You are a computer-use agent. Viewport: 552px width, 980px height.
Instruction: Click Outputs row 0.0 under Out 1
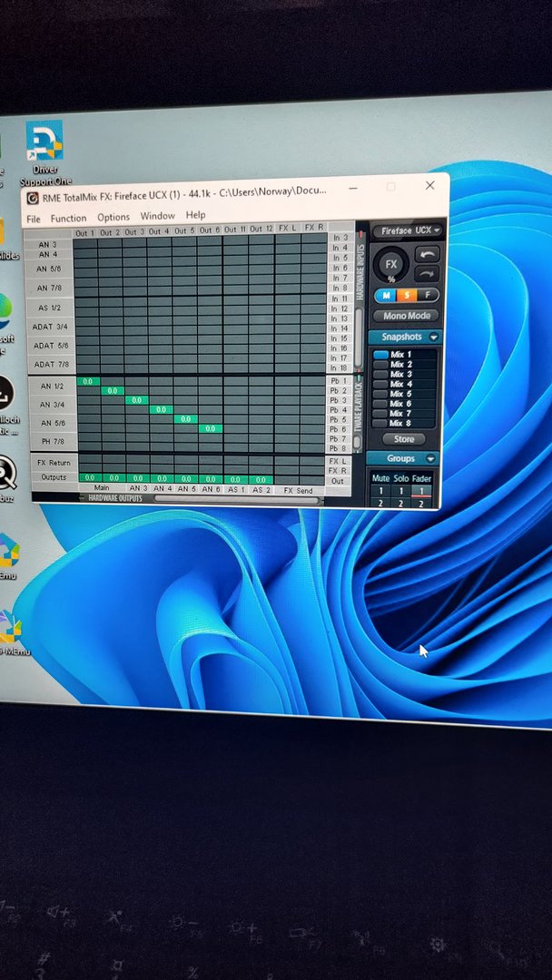point(90,478)
